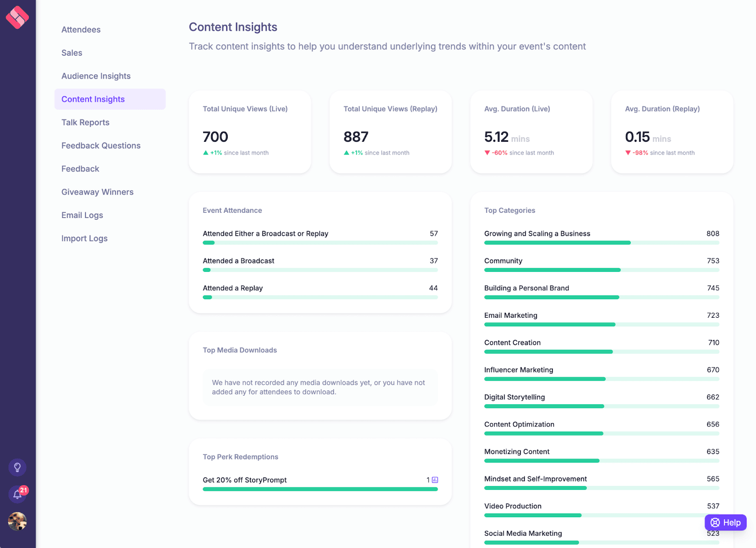The image size is (756, 548).
Task: Go to the Attendees section
Action: point(81,30)
